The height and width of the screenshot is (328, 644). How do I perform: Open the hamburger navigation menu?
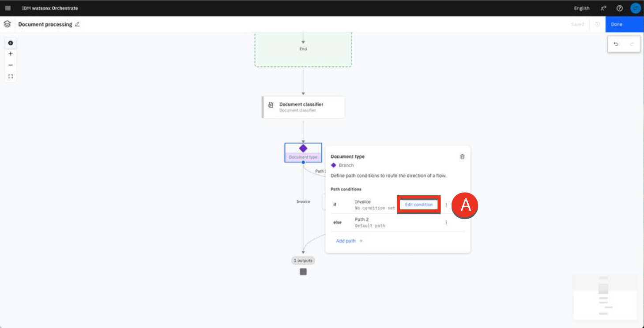coord(8,8)
